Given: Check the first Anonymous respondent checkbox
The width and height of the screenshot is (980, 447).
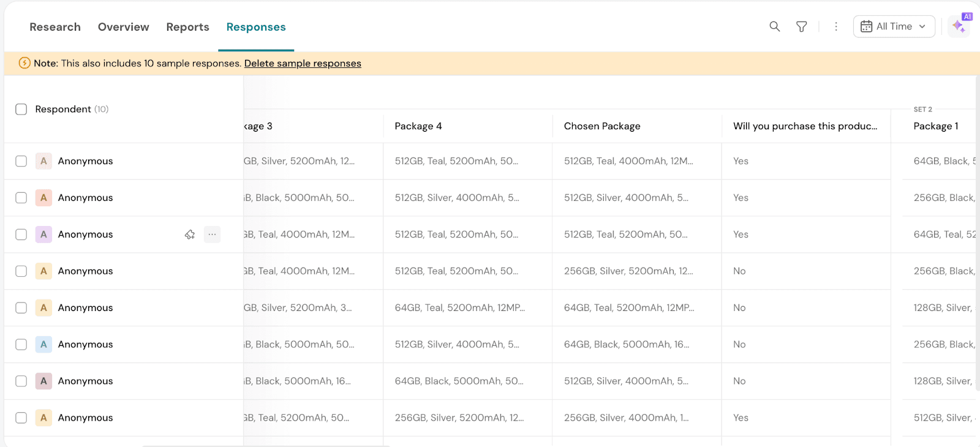Looking at the screenshot, I should pyautogui.click(x=21, y=161).
